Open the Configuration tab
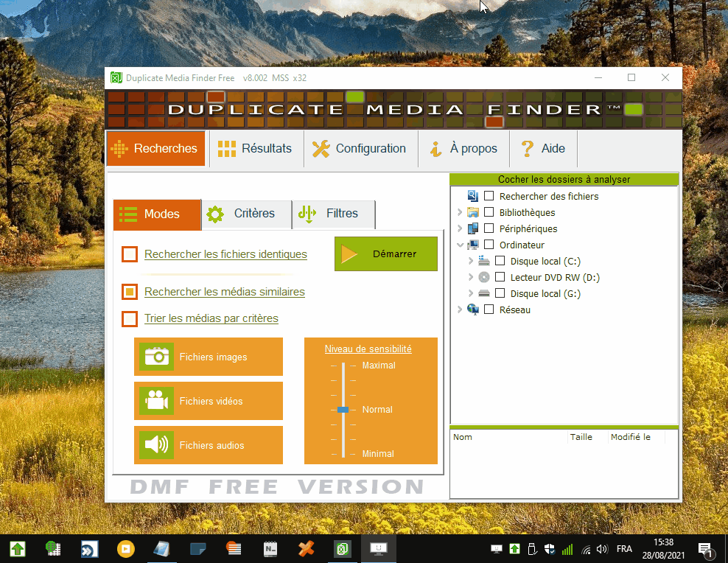728x563 pixels. pos(361,149)
